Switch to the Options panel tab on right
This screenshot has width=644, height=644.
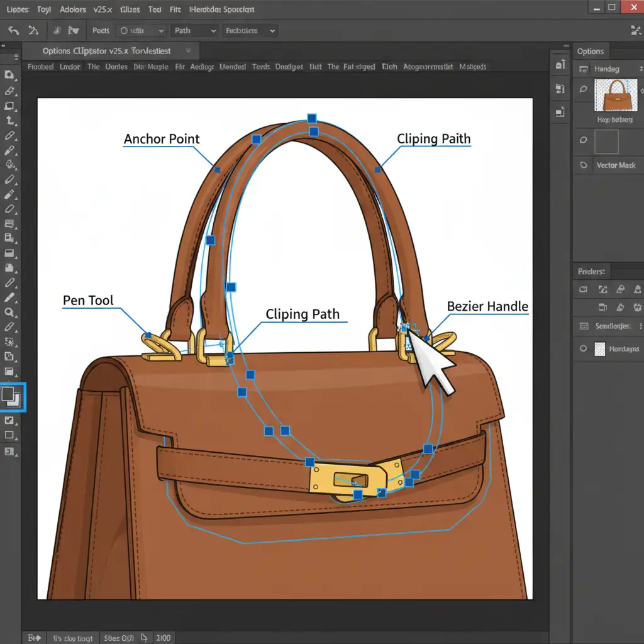click(591, 52)
